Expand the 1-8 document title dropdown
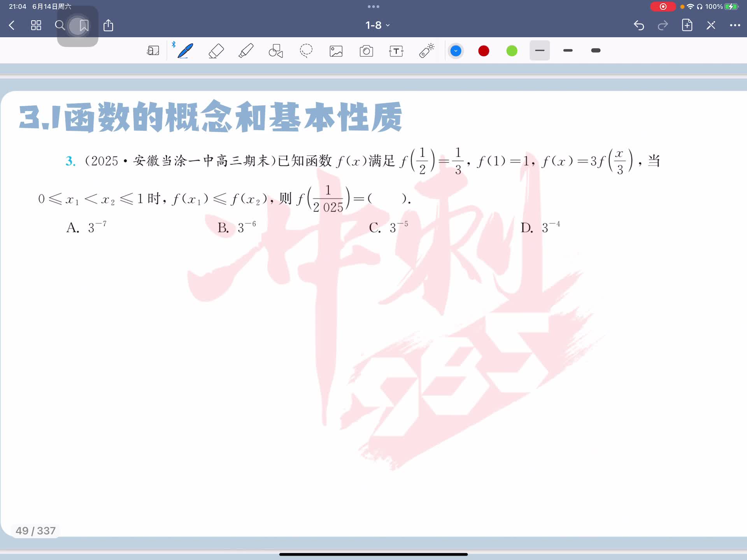This screenshot has height=560, width=747. (377, 25)
